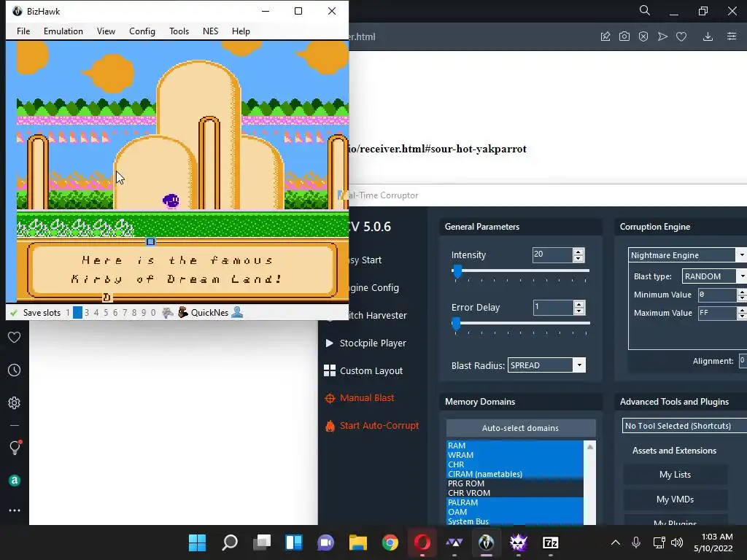
Task: Toggle the CHR memory domain
Action: (514, 464)
